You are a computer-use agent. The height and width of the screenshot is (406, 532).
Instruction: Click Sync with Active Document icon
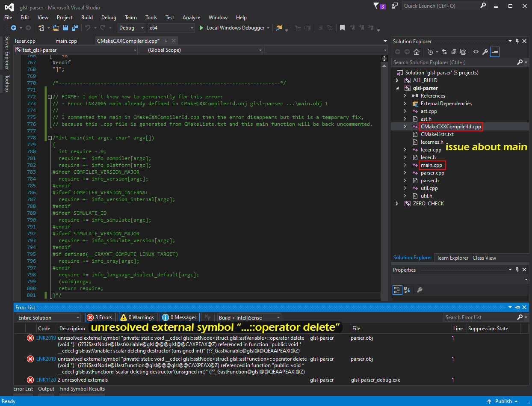444,52
